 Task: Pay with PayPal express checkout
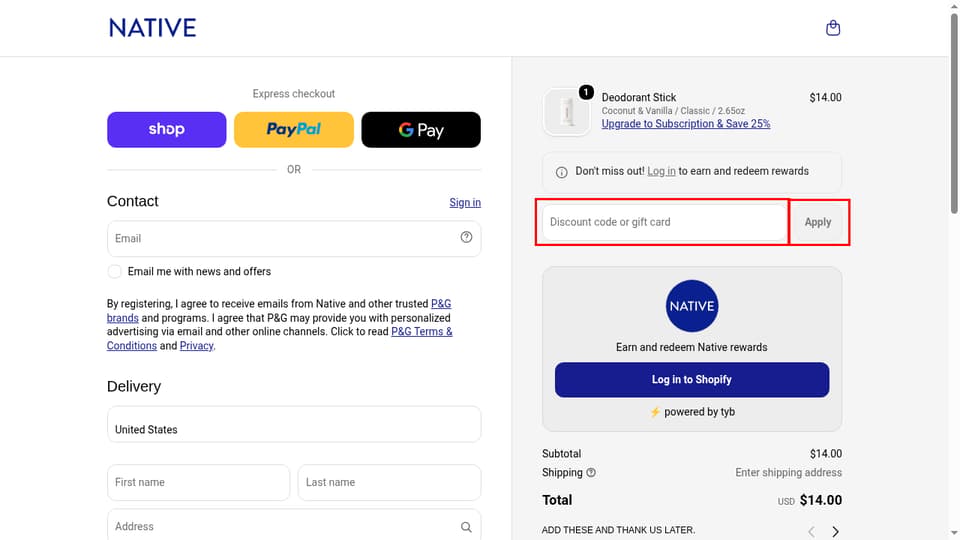click(294, 129)
